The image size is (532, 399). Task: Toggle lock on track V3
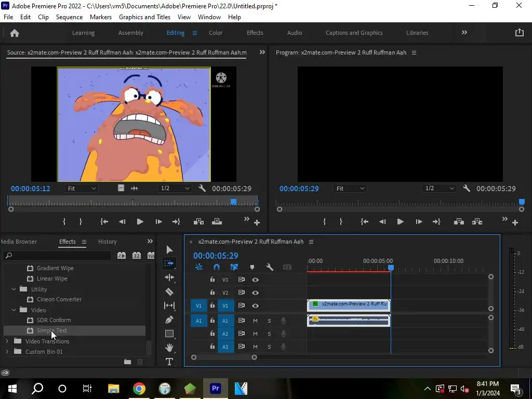[212, 279]
